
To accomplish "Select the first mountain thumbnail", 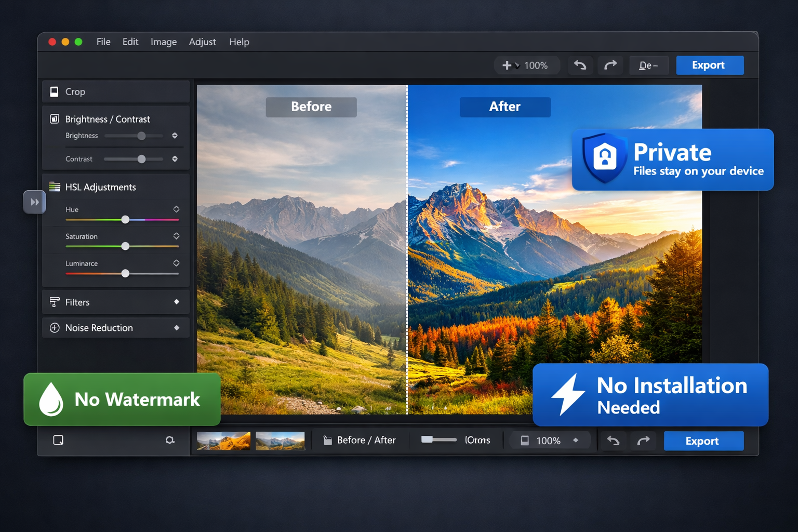I will pyautogui.click(x=223, y=441).
